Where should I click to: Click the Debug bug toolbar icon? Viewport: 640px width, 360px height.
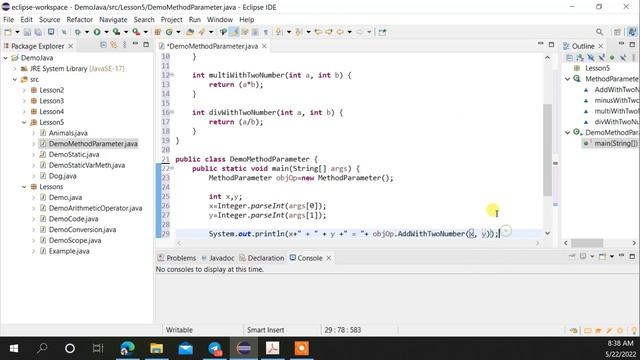coord(77,32)
